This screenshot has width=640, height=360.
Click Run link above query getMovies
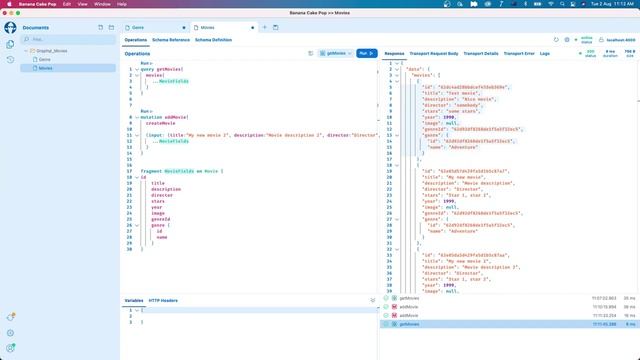click(x=146, y=63)
